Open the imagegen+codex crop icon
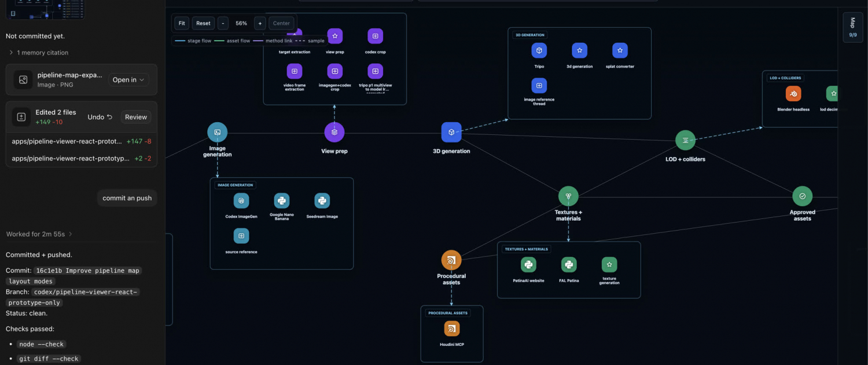The image size is (868, 365). pyautogui.click(x=335, y=71)
